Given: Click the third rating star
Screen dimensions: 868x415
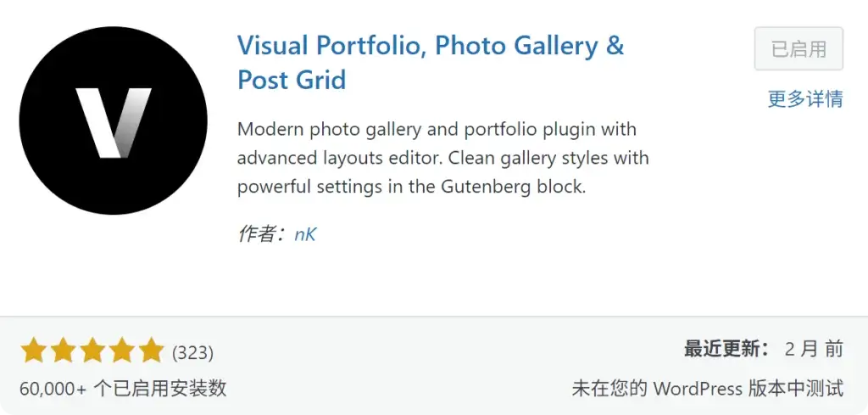Looking at the screenshot, I should 92,351.
